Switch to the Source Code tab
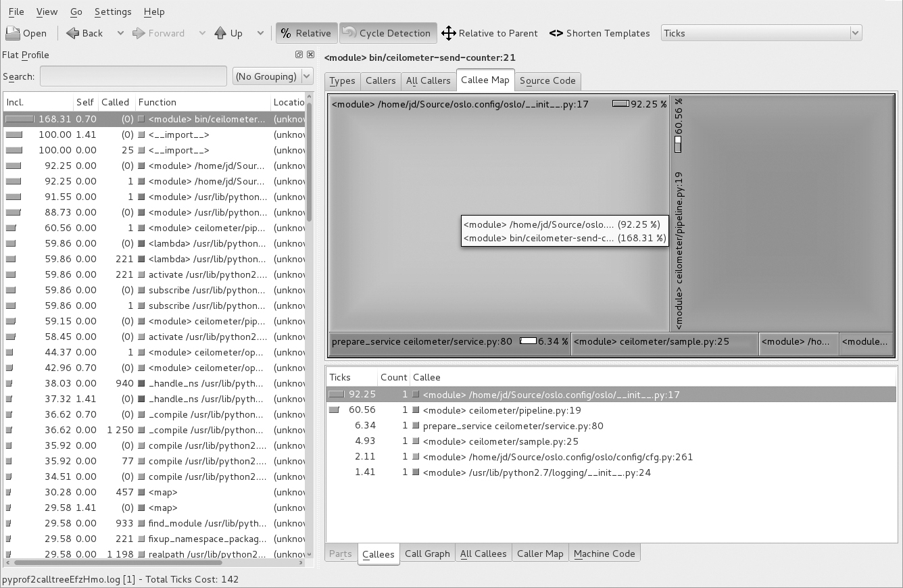 tap(547, 80)
